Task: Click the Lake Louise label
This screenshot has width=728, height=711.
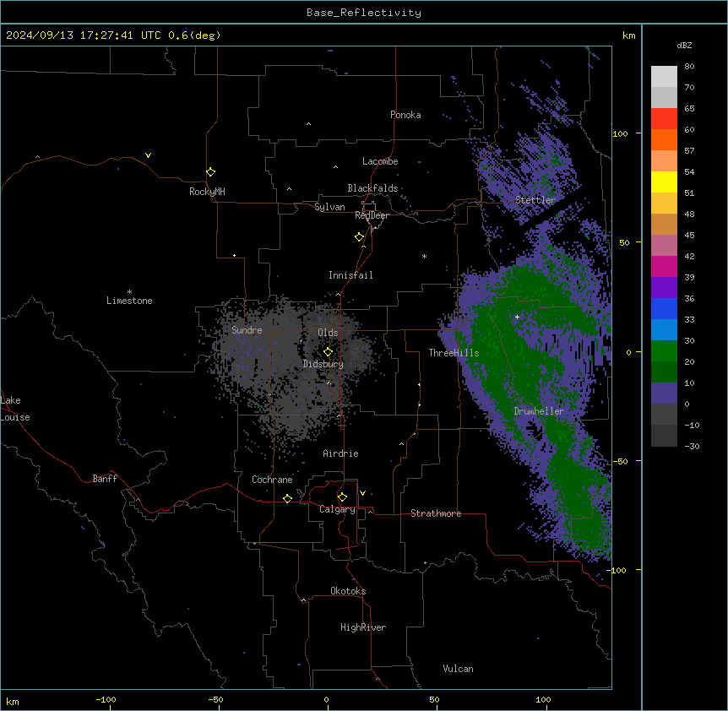Action: point(15,409)
